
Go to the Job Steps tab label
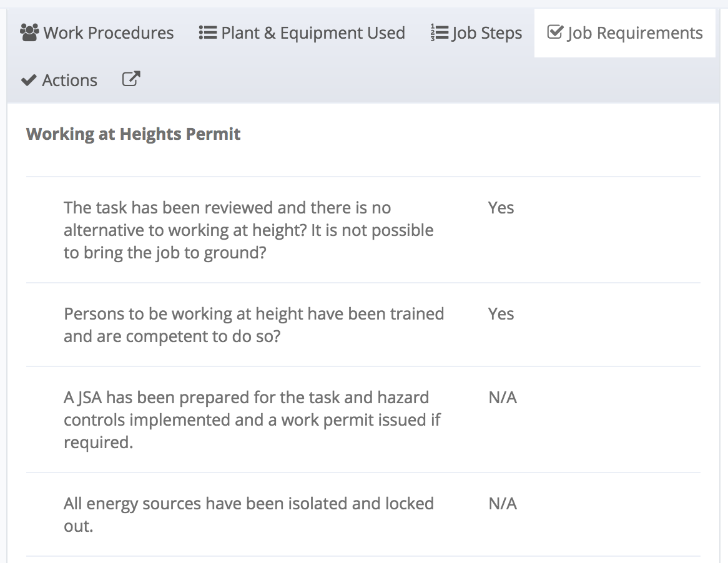[487, 33]
